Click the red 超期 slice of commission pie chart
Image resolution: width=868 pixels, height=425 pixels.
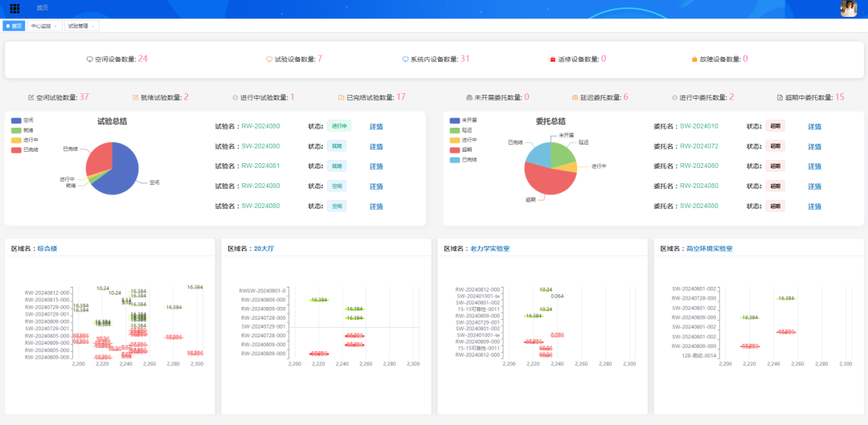[545, 181]
